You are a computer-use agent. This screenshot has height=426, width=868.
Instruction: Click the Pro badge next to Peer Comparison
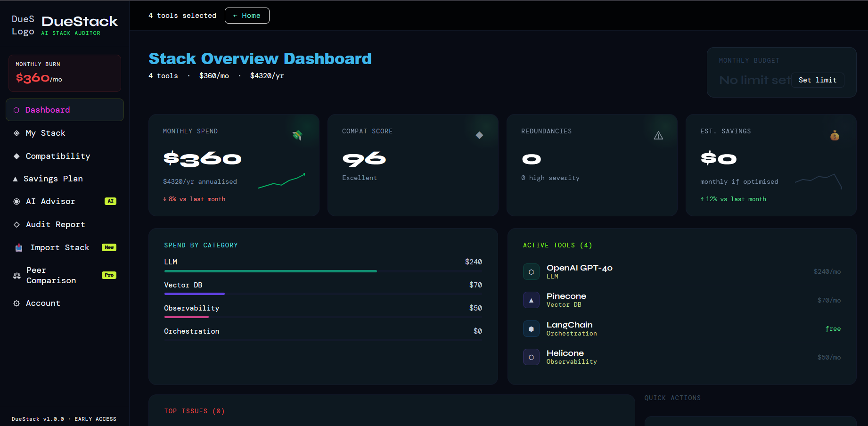[109, 275]
